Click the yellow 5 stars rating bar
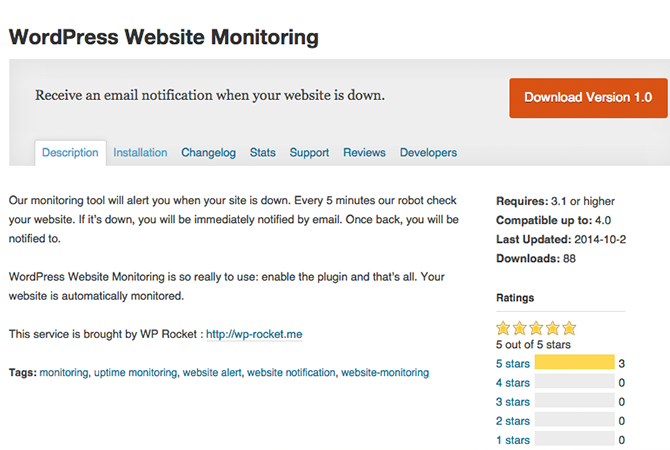Viewport: 670px width, 450px height. point(575,362)
